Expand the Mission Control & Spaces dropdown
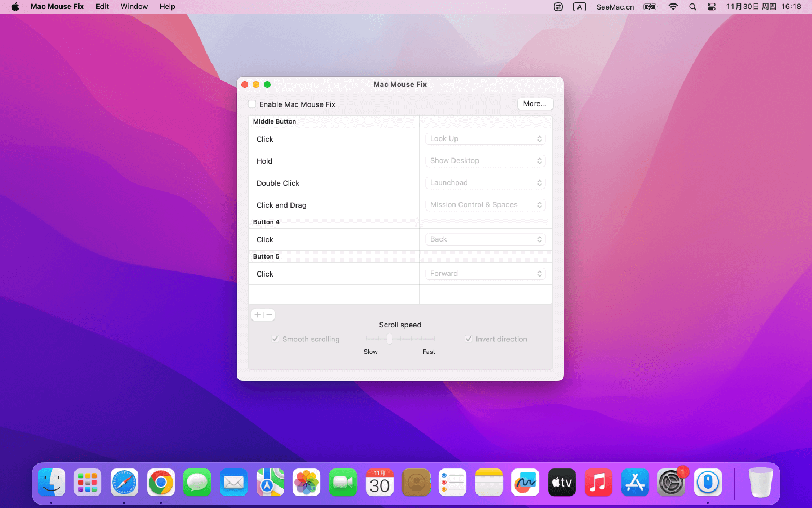The width and height of the screenshot is (812, 508). pyautogui.click(x=485, y=205)
